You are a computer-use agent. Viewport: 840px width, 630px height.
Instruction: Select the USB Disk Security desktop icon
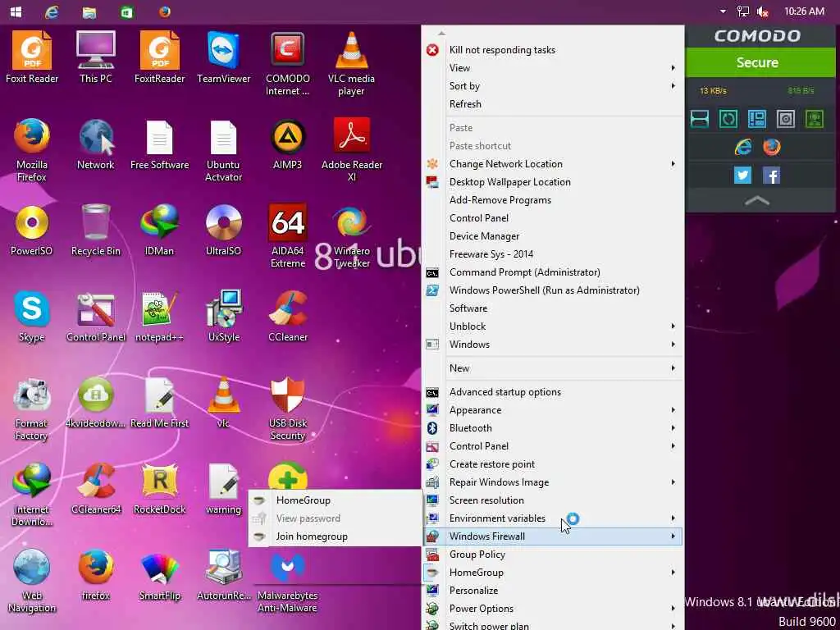coord(288,409)
